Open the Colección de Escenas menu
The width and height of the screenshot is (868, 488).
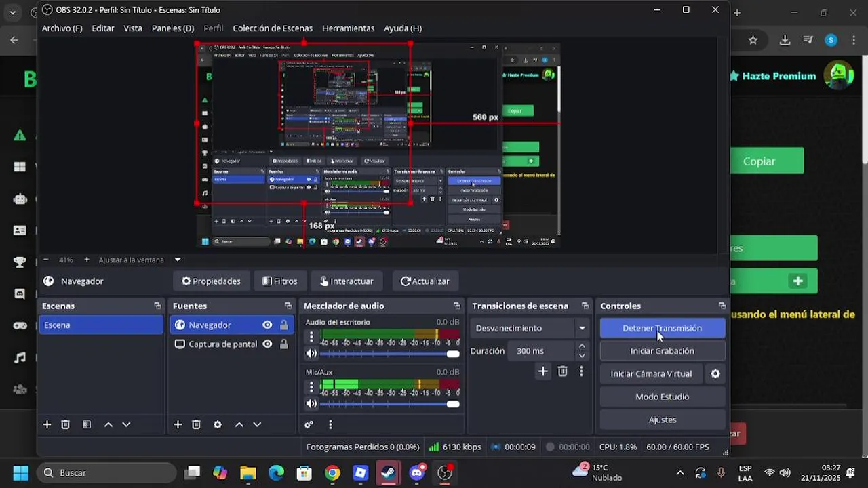(273, 28)
